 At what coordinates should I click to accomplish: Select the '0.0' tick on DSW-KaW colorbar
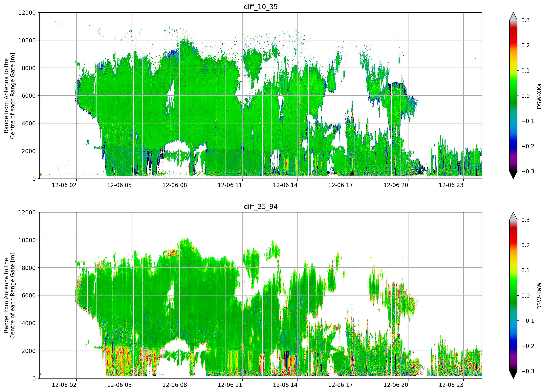click(x=526, y=296)
